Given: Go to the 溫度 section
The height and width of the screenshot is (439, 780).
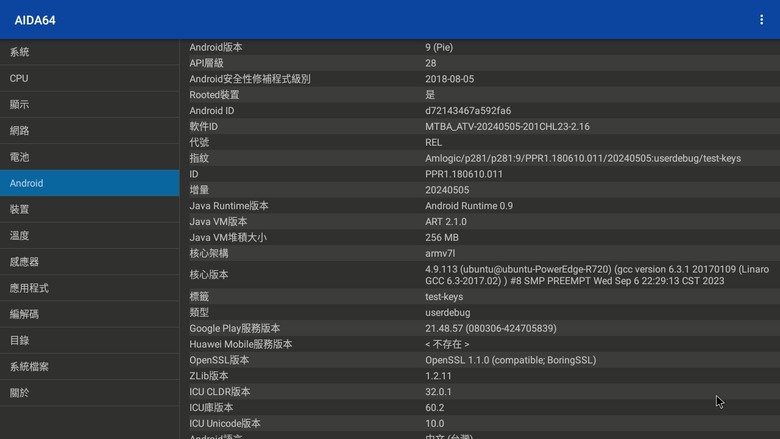Looking at the screenshot, I should point(90,236).
